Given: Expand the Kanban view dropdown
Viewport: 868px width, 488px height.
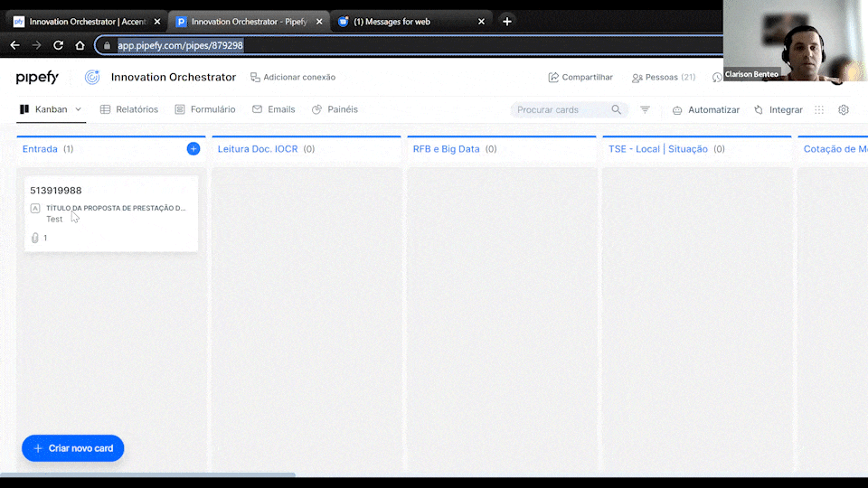Looking at the screenshot, I should pos(79,109).
